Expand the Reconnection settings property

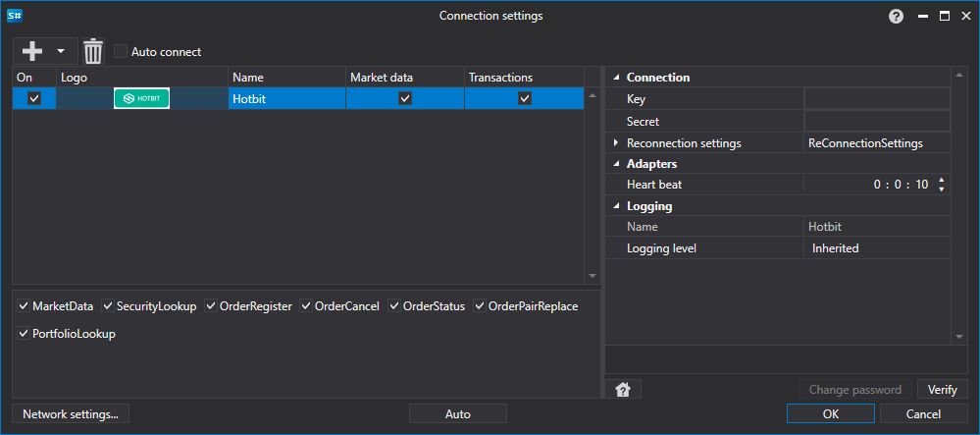617,143
